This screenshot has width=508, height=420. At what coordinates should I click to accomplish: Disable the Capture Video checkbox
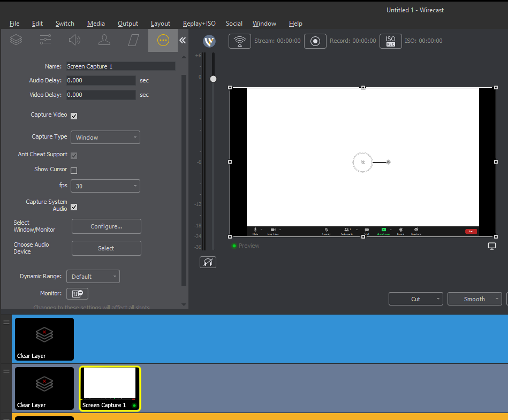74,116
